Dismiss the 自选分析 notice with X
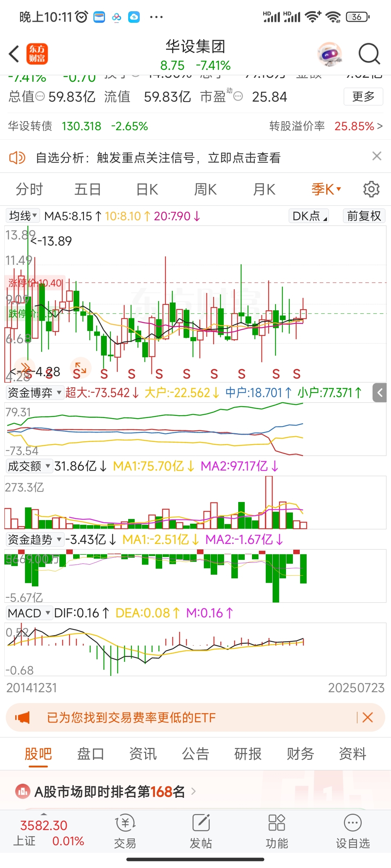This screenshot has height=868, width=391. coord(377,156)
